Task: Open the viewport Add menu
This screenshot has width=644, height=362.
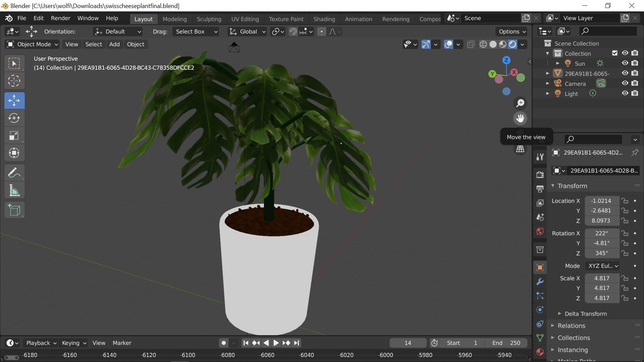Action: tap(114, 44)
